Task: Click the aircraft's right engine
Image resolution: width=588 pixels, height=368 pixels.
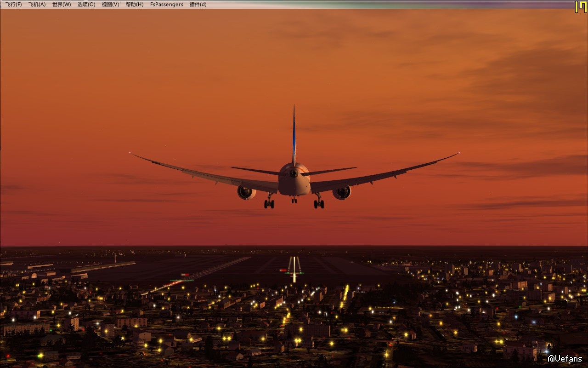Action: tap(341, 192)
